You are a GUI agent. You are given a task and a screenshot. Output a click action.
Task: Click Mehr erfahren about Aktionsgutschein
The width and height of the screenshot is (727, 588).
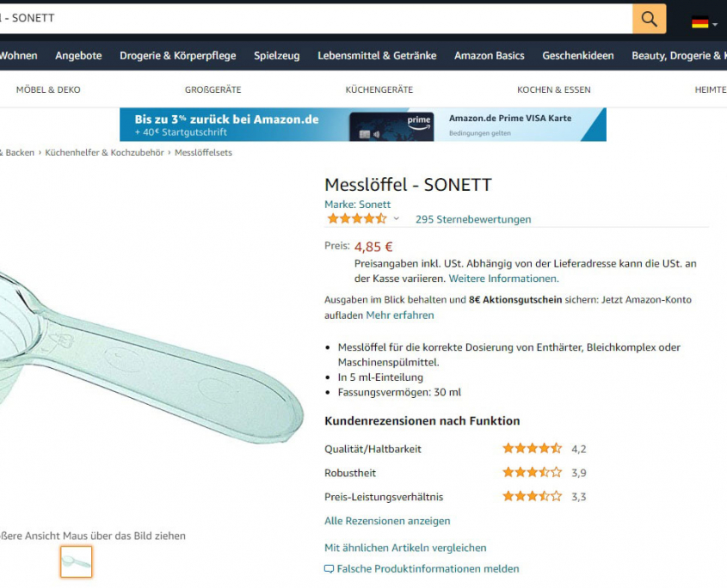coord(400,315)
